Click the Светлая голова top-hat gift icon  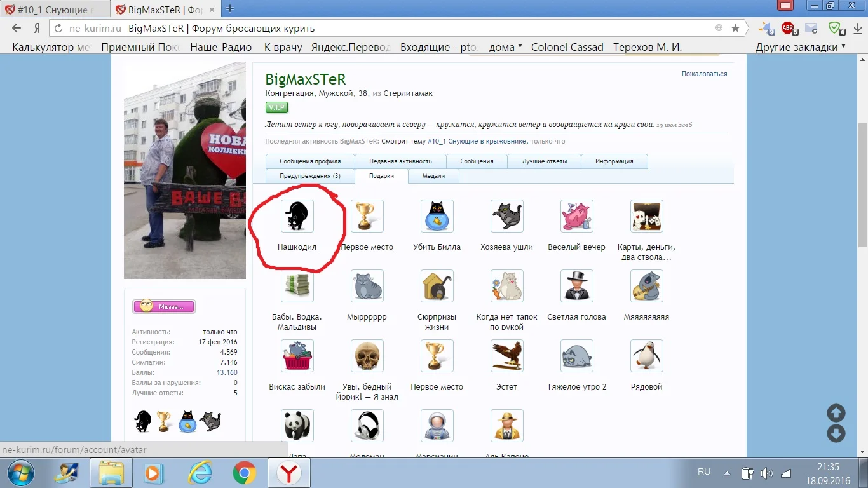[577, 285]
